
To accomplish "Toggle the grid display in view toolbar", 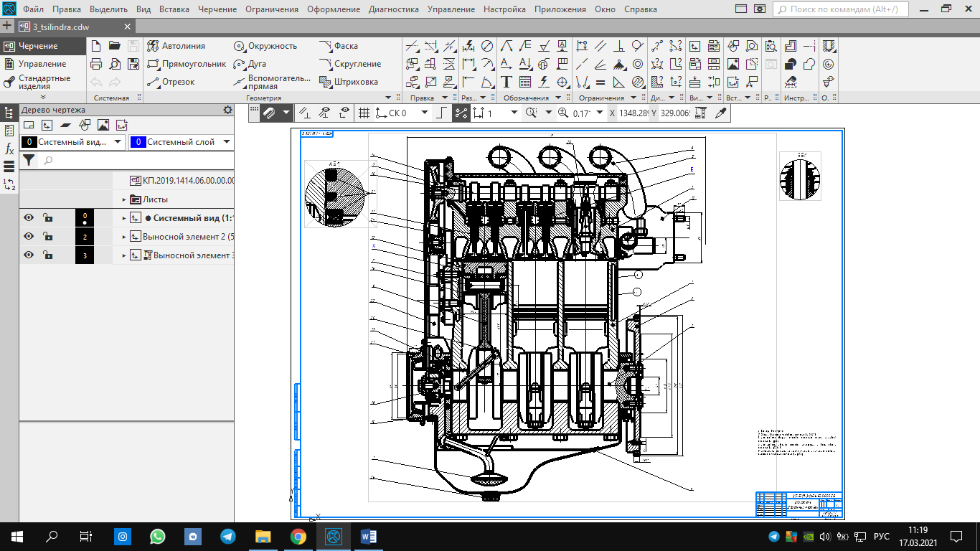I will click(x=364, y=113).
